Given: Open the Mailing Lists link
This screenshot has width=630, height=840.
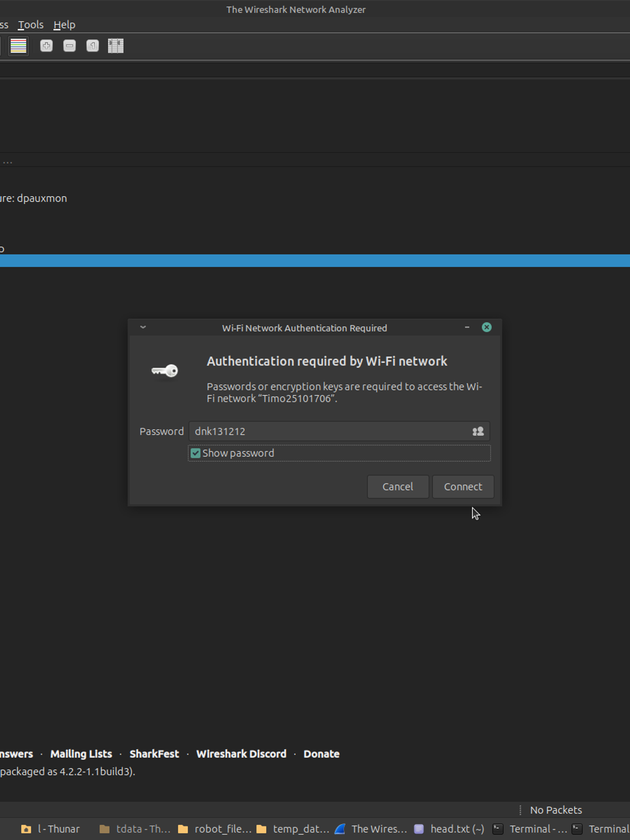Looking at the screenshot, I should (x=81, y=754).
